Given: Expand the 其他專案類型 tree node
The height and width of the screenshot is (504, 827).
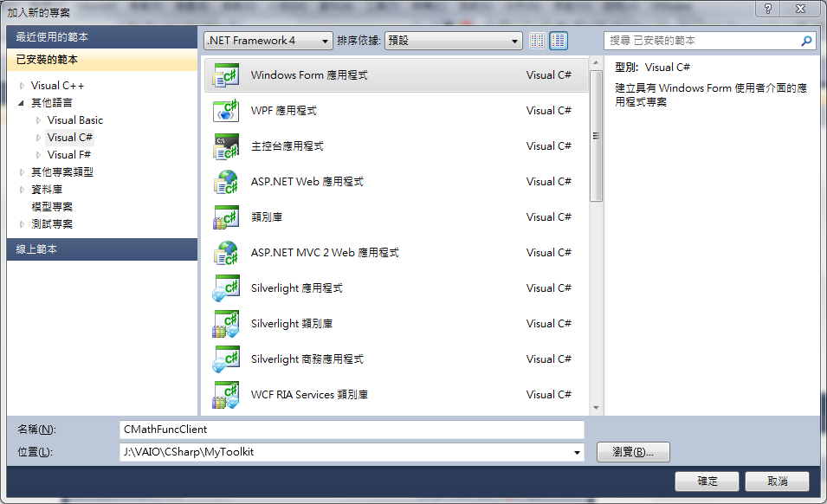Looking at the screenshot, I should click(22, 171).
